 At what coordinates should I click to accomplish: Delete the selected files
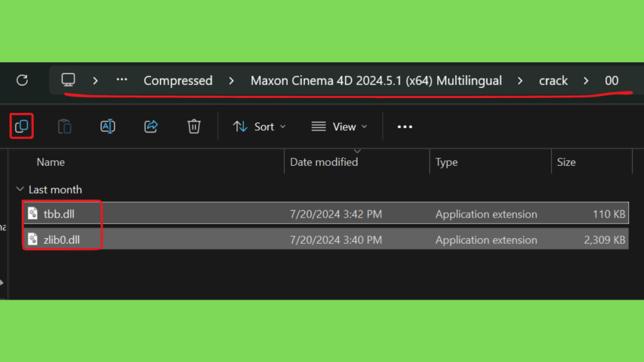[x=194, y=126]
